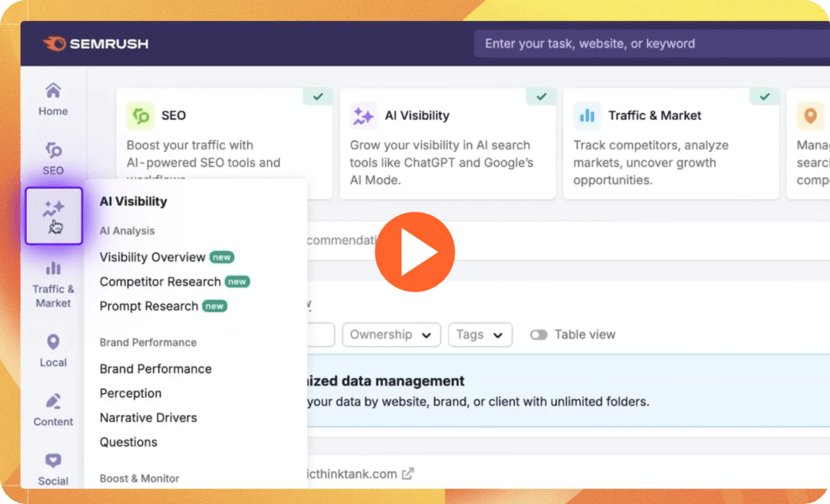The width and height of the screenshot is (830, 504).
Task: Click the Narrative Drivers link
Action: pos(148,417)
